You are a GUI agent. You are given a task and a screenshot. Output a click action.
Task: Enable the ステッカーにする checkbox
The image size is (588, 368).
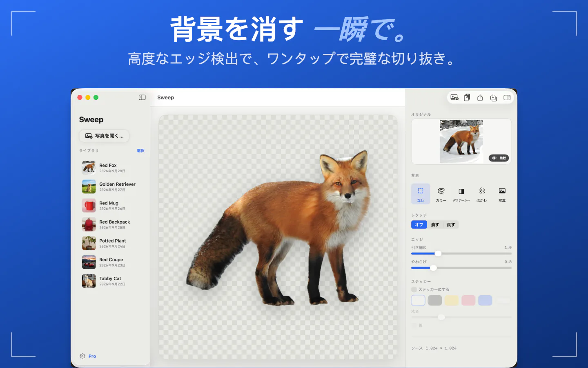click(x=414, y=289)
